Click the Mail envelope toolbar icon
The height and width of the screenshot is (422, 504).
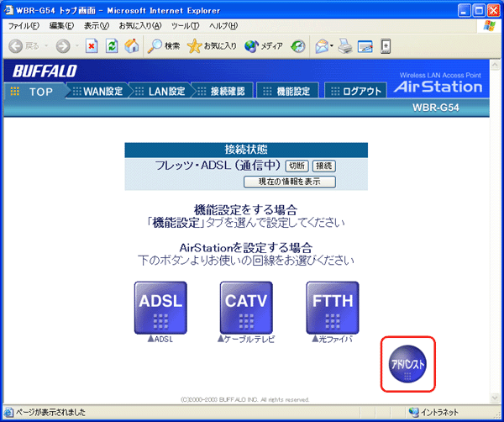[x=322, y=46]
